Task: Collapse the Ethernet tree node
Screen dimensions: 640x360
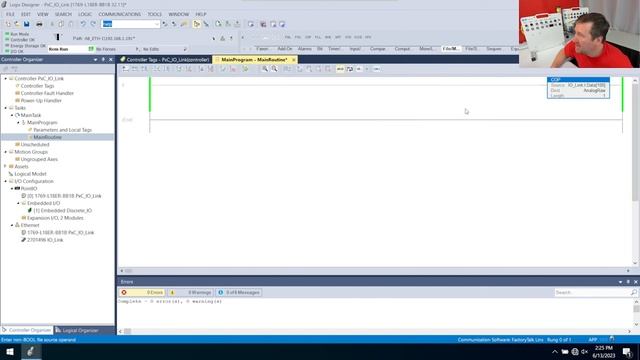Action: pos(12,225)
